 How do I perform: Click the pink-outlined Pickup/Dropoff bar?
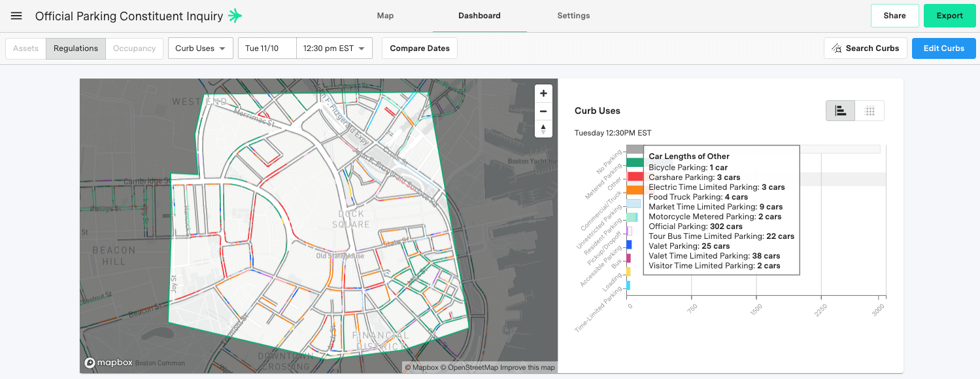coord(630,231)
